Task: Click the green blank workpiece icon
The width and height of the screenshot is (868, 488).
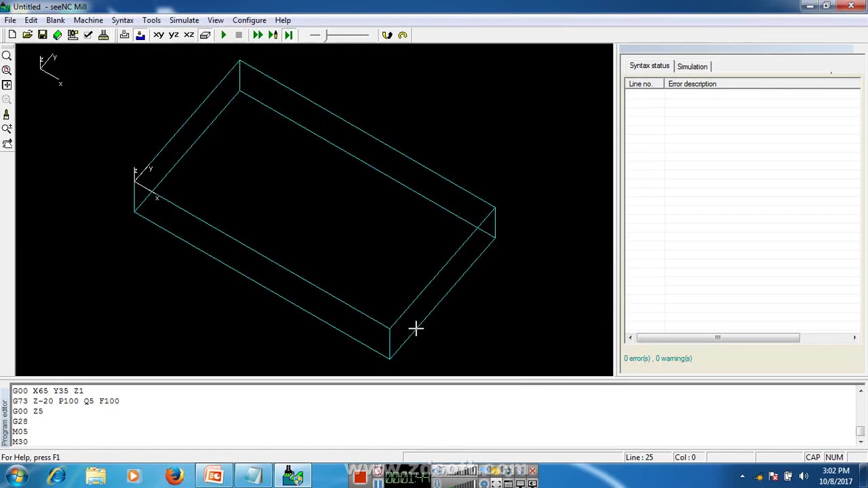Action: [58, 35]
